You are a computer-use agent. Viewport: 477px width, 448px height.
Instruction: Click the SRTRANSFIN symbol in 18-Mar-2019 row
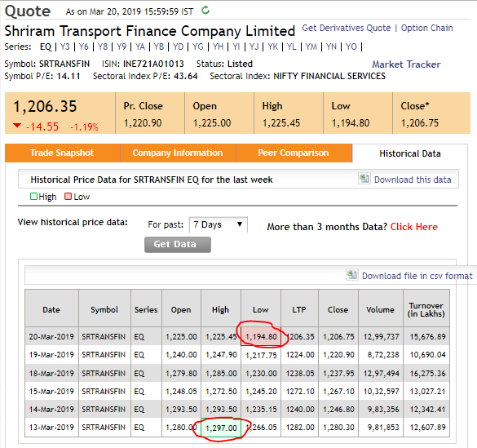click(104, 373)
